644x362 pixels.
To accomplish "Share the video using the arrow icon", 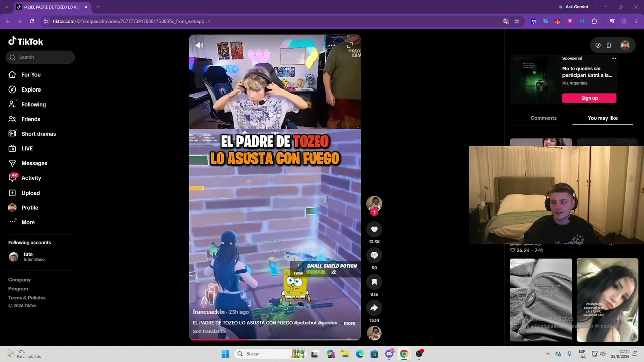I will pos(374,308).
